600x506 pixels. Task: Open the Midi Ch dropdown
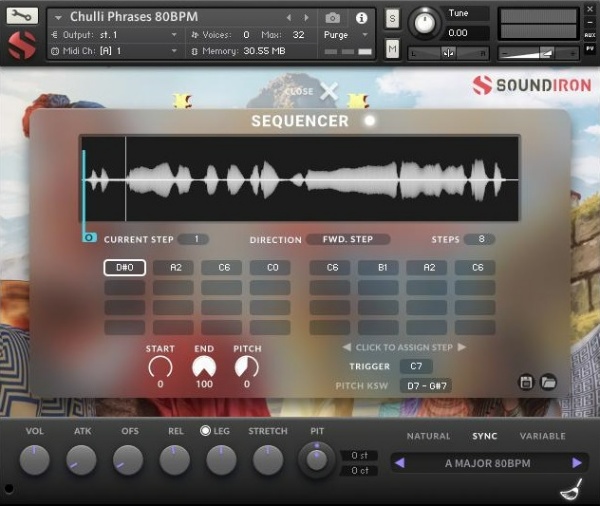click(x=114, y=51)
